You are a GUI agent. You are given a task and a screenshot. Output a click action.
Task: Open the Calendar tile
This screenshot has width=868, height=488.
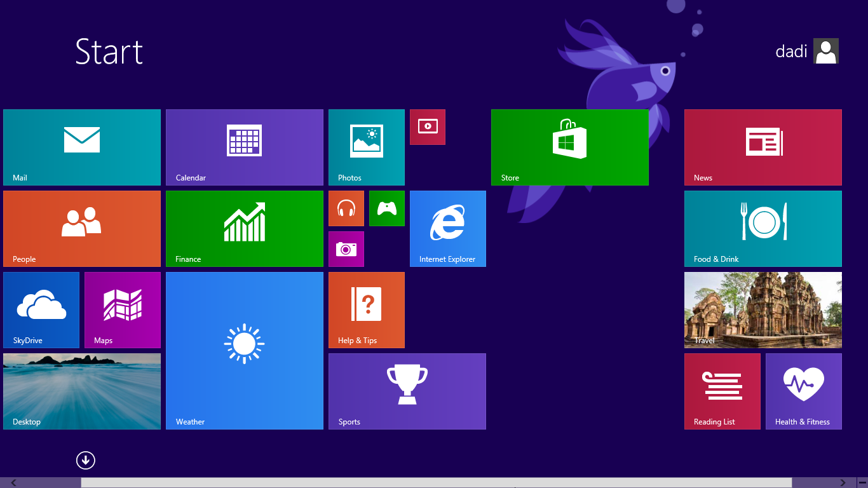245,147
